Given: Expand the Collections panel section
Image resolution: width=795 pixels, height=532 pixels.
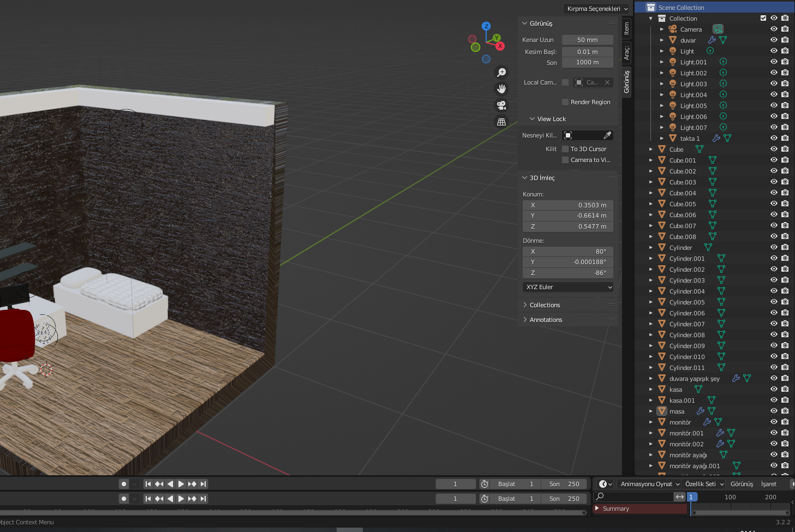Looking at the screenshot, I should pos(545,305).
